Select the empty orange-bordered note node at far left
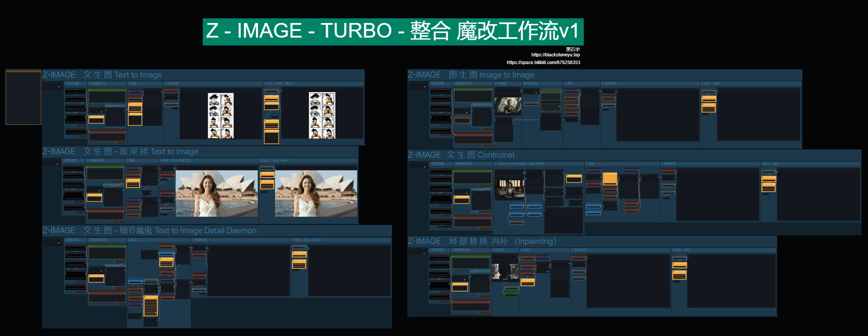This screenshot has height=336, width=868. click(x=23, y=97)
